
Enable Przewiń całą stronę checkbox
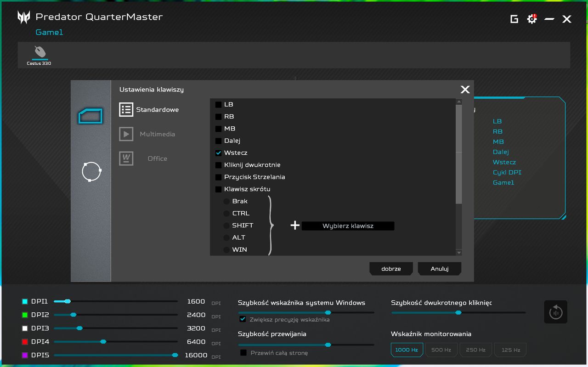click(x=244, y=353)
